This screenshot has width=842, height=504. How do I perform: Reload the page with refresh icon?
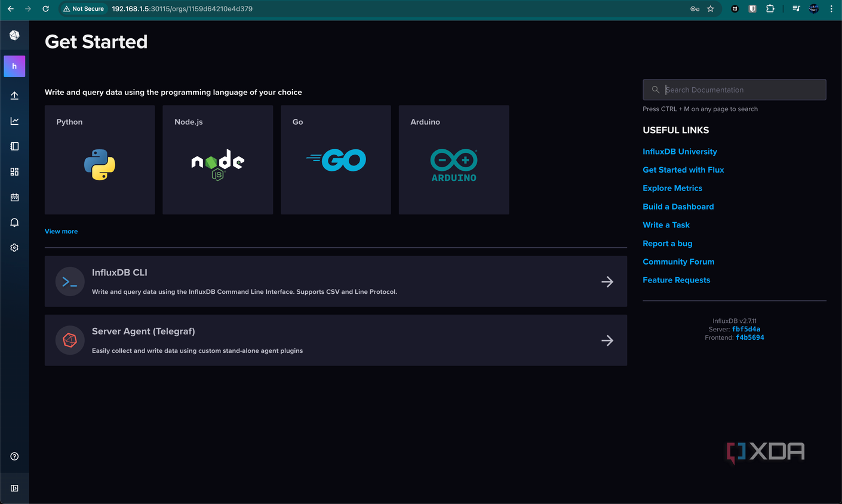(45, 9)
